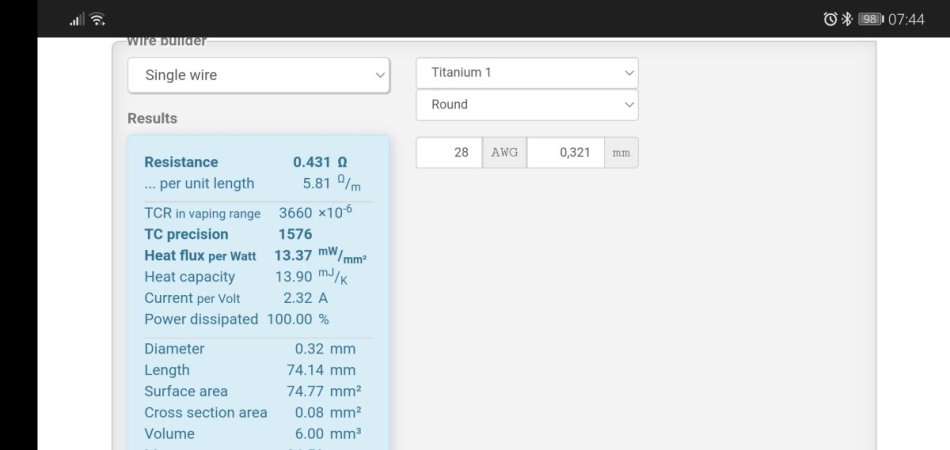Select the Heat capacity value 13.90
The width and height of the screenshot is (950, 450).
[x=293, y=277]
